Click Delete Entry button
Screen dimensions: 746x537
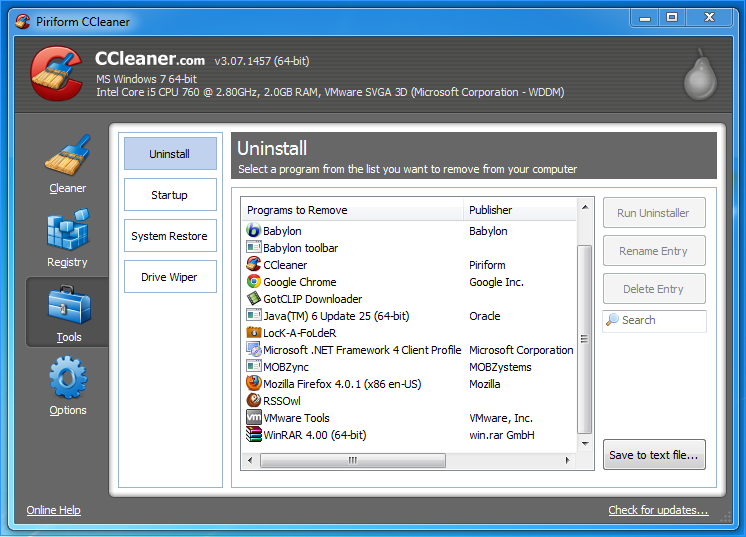pos(654,289)
